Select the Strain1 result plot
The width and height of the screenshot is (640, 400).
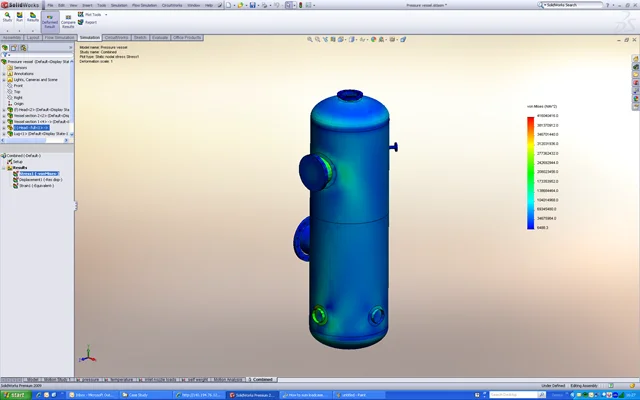[x=32, y=185]
